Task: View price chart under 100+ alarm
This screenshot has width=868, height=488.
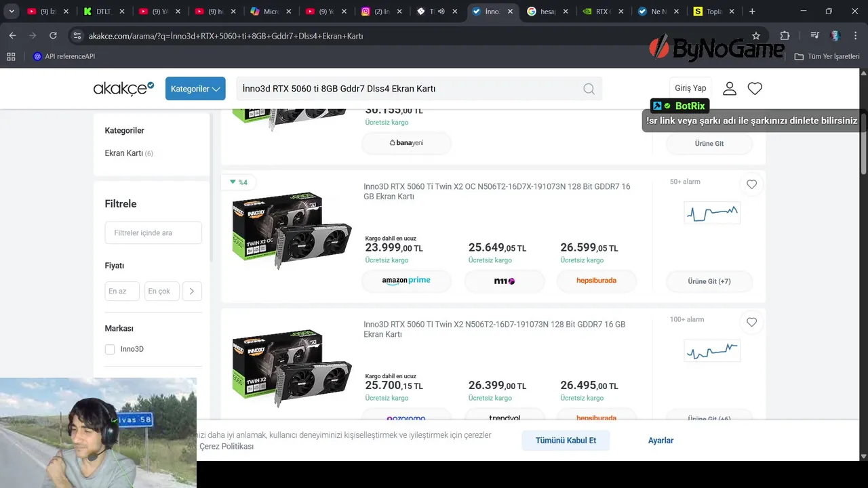Action: tap(712, 350)
